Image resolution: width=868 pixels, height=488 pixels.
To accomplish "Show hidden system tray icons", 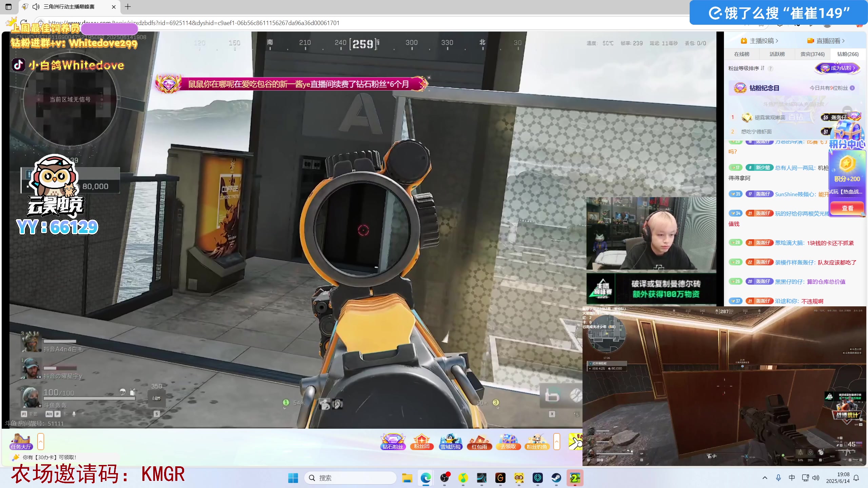I will (765, 478).
